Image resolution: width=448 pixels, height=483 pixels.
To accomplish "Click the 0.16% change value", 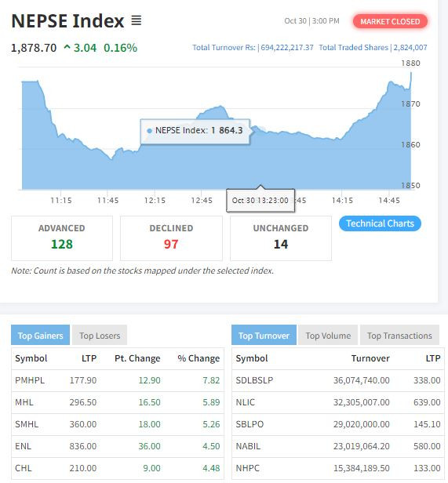I will point(120,48).
